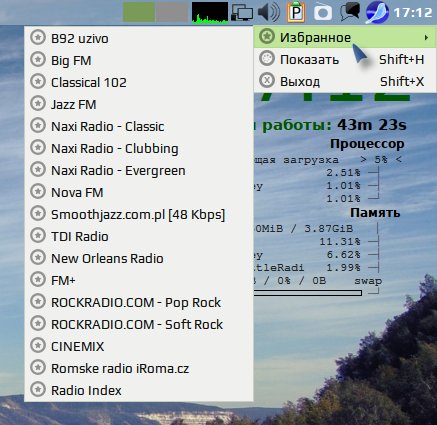Open the volume speaker tray icon
The width and height of the screenshot is (437, 425).
[x=269, y=12]
